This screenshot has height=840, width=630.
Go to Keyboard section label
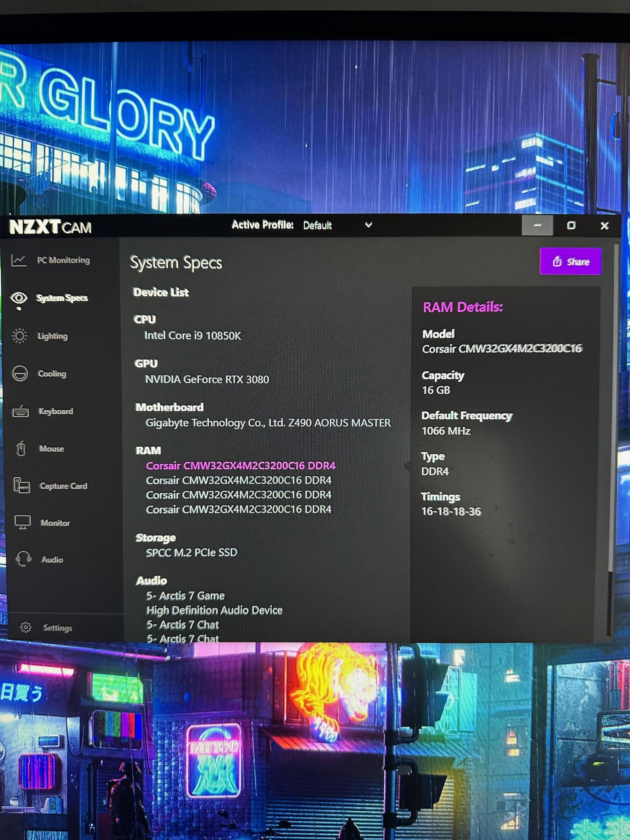tap(56, 411)
